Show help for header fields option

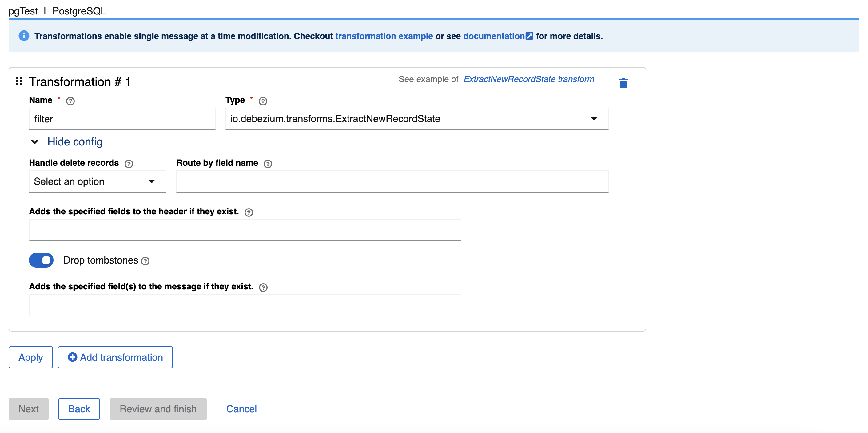[249, 212]
